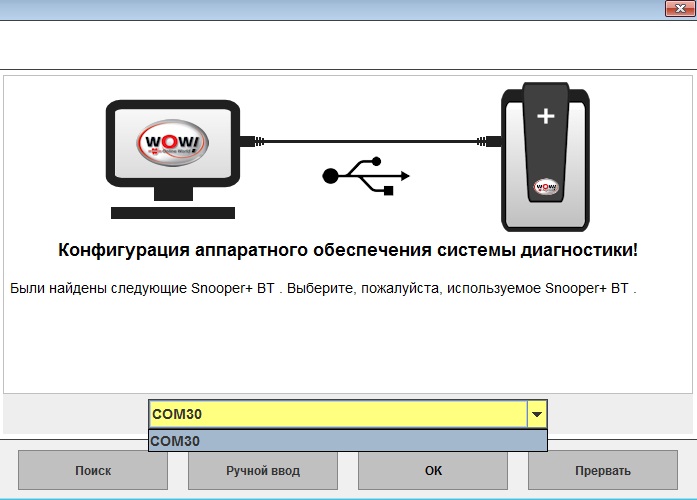Viewport: 697px width, 500px height.
Task: Open Ручной ввод manual entry
Action: (263, 470)
